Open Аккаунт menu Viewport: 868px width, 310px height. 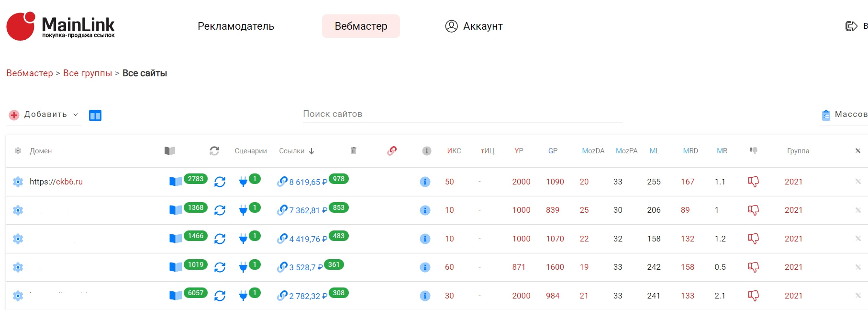coord(474,26)
